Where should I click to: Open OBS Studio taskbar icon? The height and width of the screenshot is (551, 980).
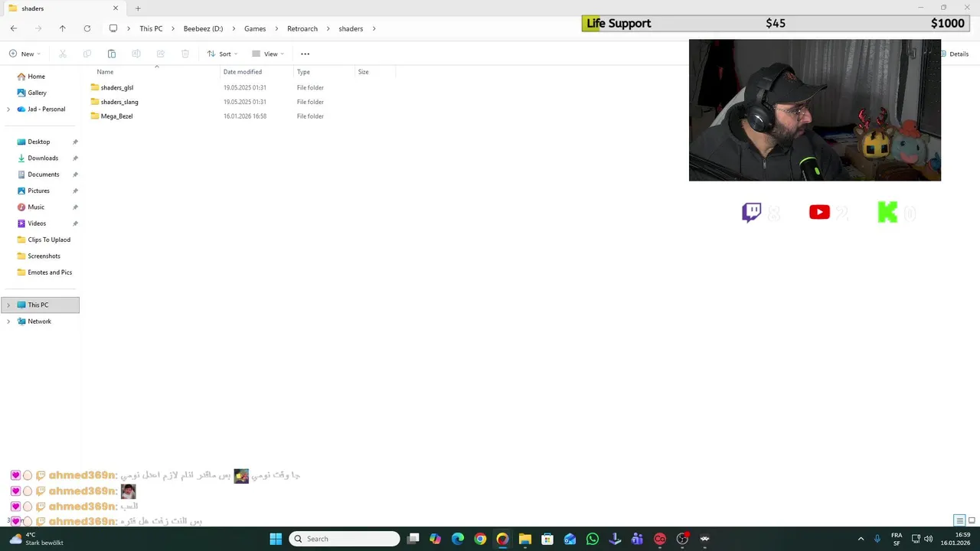click(x=682, y=539)
